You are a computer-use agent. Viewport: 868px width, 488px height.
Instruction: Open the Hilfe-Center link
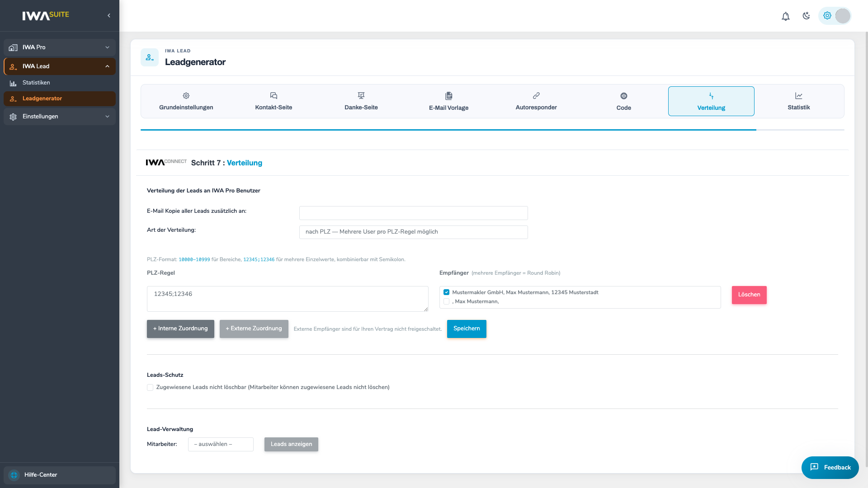coord(60,475)
